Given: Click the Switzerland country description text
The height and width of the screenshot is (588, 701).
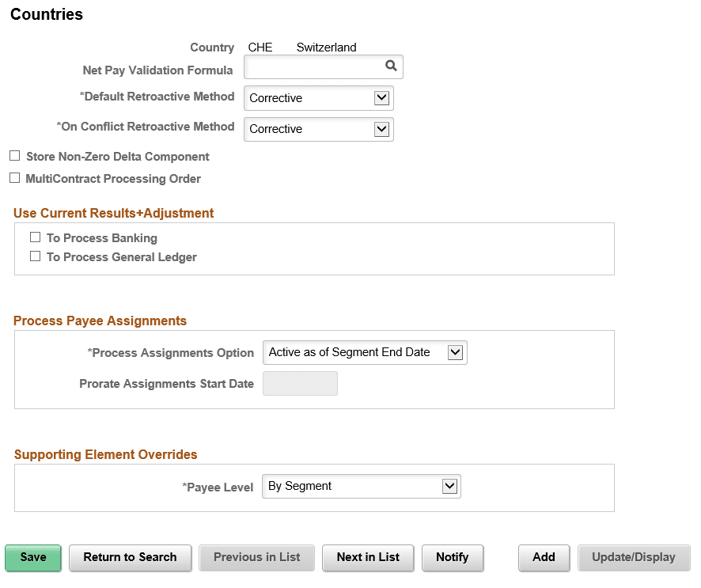Looking at the screenshot, I should tap(326, 47).
